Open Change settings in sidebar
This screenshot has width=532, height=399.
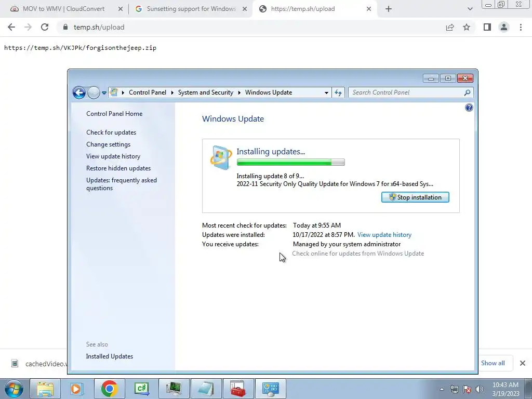pos(108,144)
